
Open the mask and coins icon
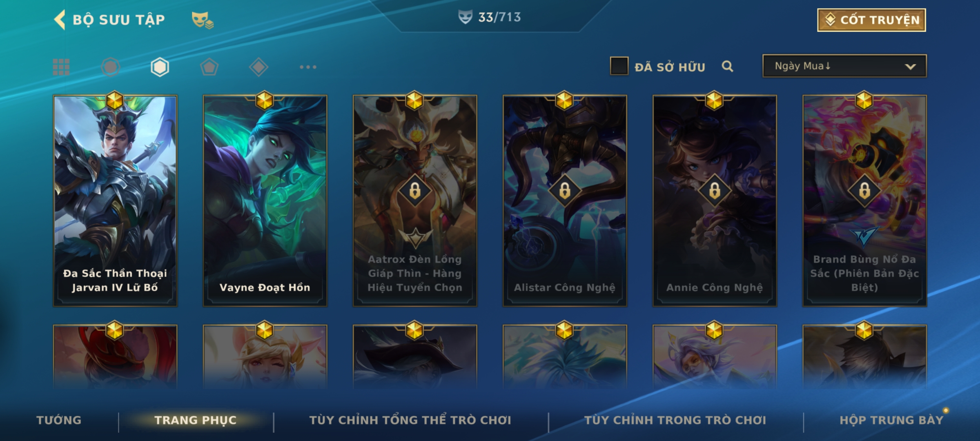pyautogui.click(x=203, y=20)
